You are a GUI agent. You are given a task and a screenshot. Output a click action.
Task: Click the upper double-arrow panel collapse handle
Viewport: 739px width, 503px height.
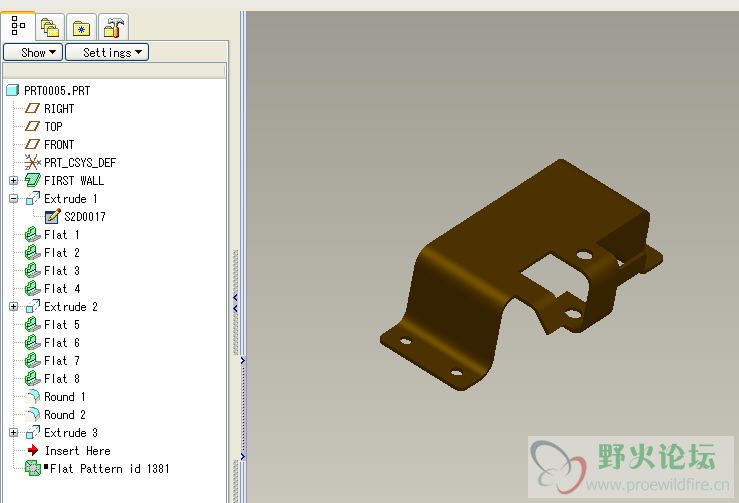coord(235,303)
